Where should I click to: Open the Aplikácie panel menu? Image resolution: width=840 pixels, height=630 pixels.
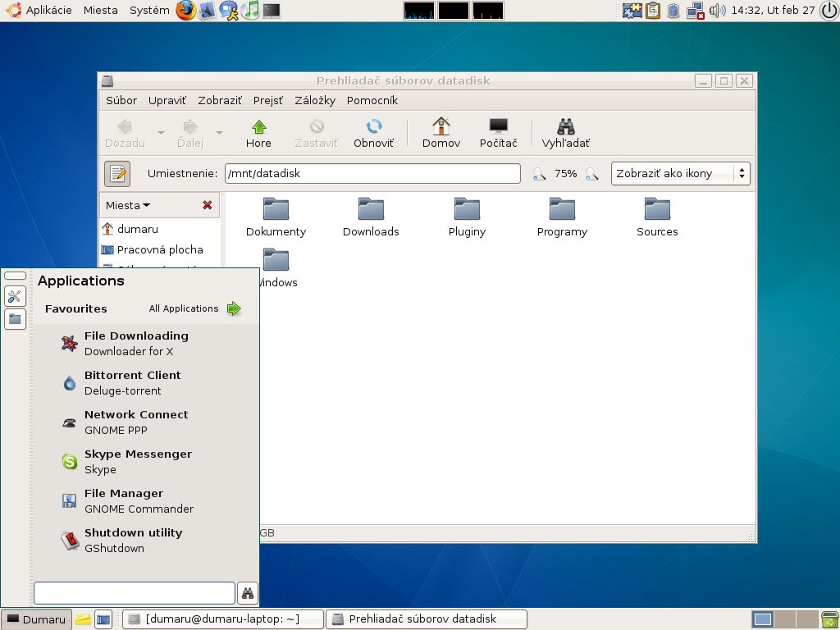[41, 10]
